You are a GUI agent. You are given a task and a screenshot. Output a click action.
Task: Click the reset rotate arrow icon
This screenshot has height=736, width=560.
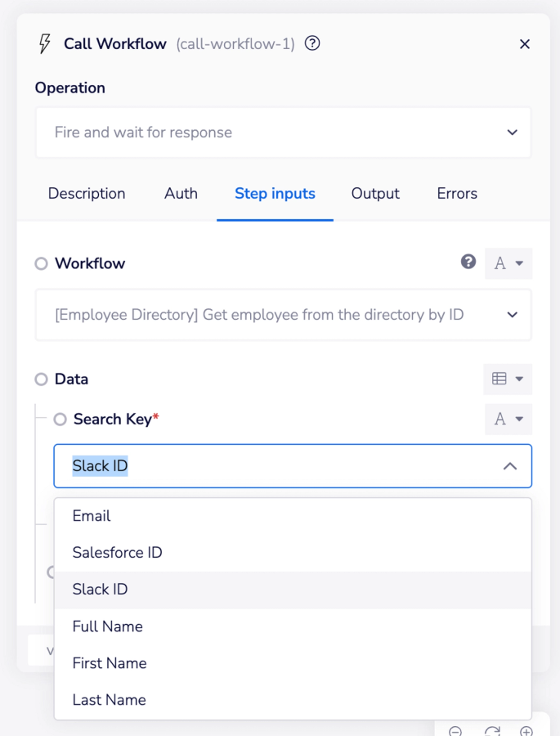point(492,731)
